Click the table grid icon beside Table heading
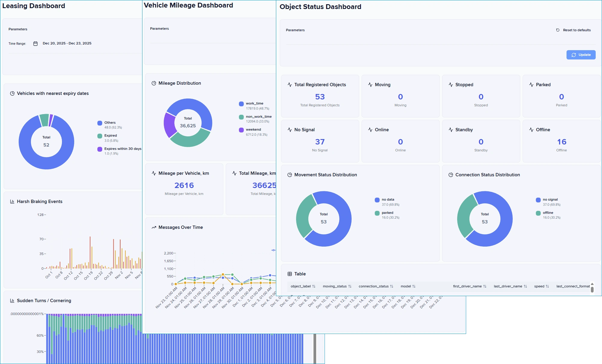This screenshot has width=602, height=364. tap(290, 274)
